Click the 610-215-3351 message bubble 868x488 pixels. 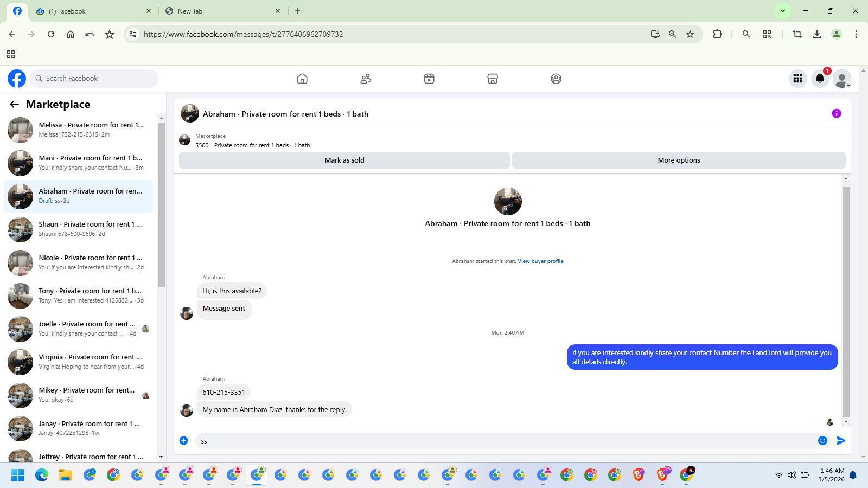(224, 393)
